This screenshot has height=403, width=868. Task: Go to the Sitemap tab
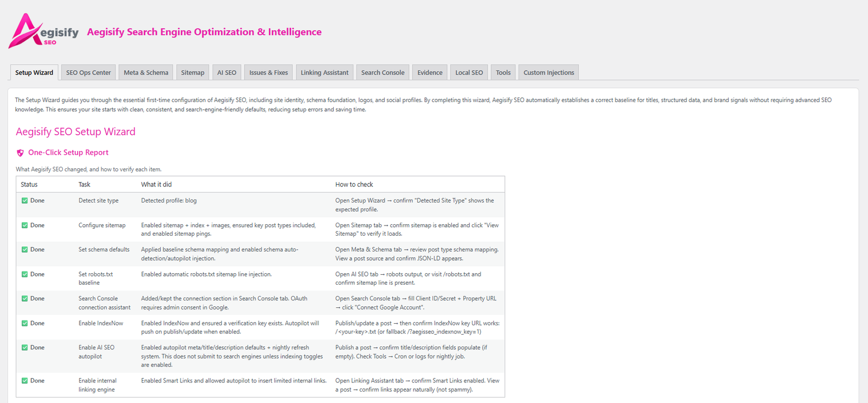[193, 73]
